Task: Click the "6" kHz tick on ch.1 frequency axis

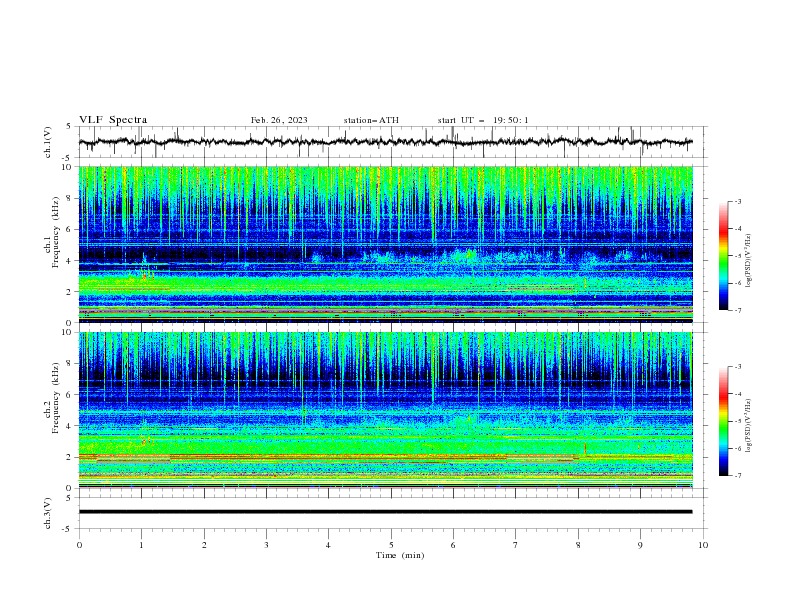Action: tap(70, 229)
